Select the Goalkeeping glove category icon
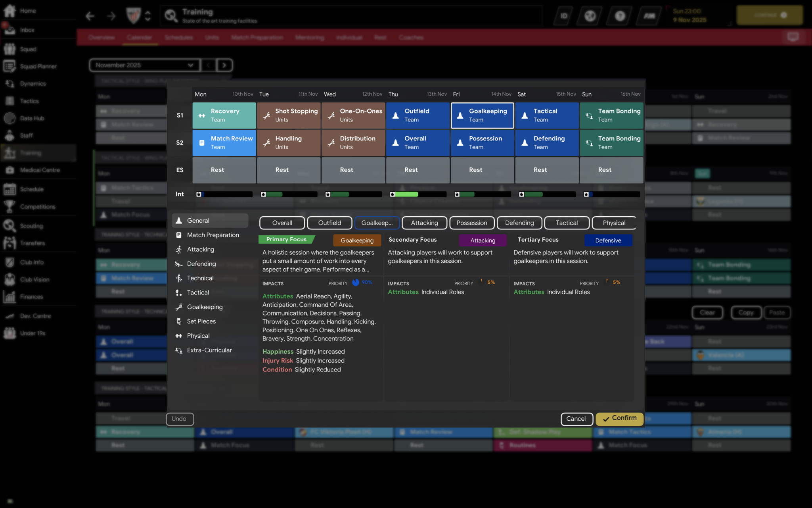The image size is (812, 508). (x=179, y=307)
